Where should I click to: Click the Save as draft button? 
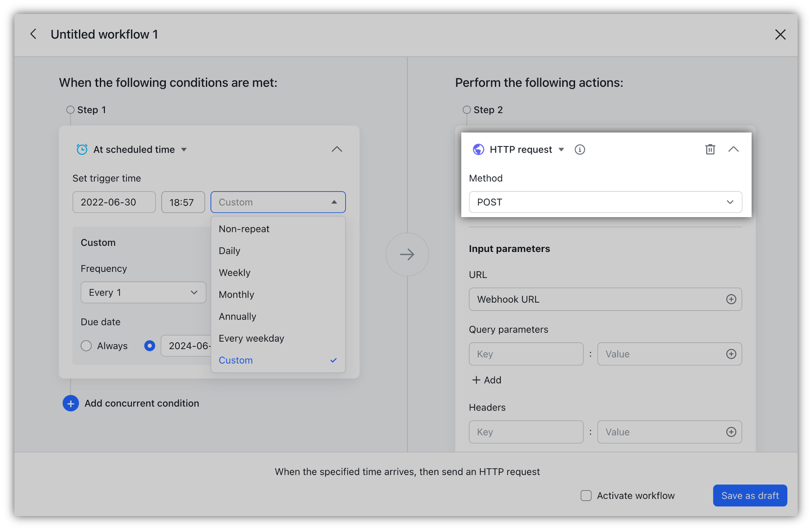pyautogui.click(x=750, y=496)
